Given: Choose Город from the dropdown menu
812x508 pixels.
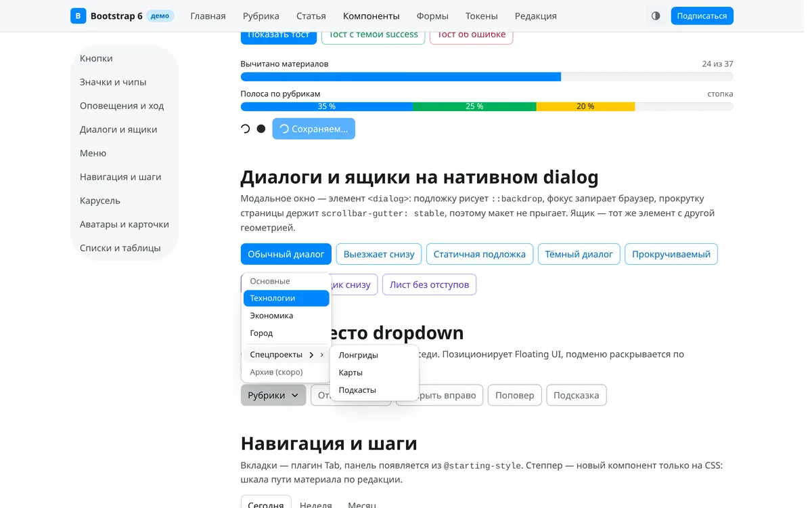Looking at the screenshot, I should (x=286, y=333).
